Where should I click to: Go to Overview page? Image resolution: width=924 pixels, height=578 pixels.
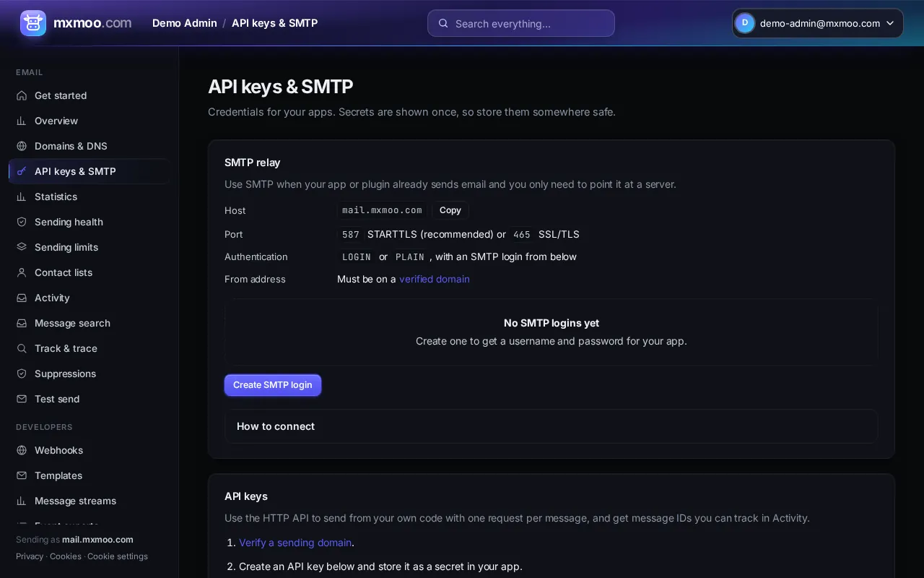coord(90,121)
